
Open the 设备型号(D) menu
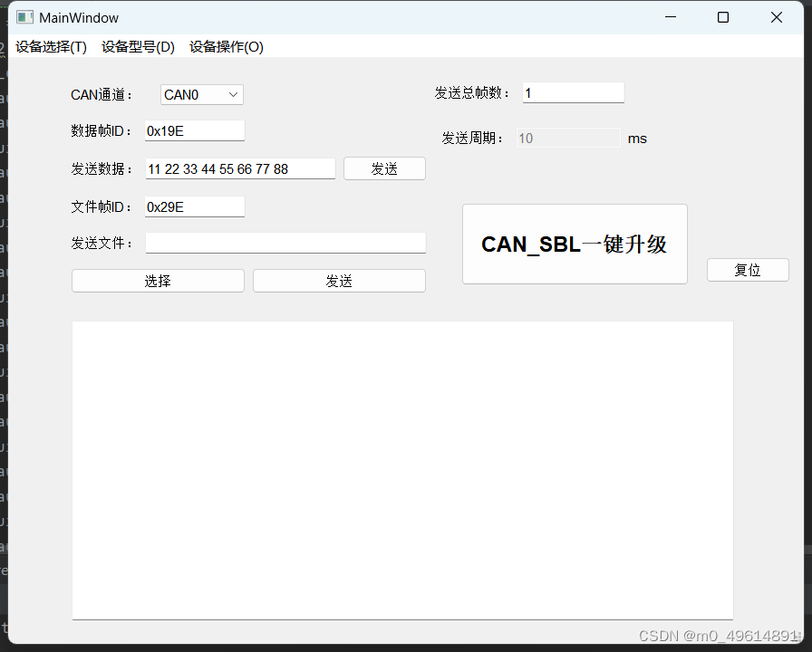138,47
